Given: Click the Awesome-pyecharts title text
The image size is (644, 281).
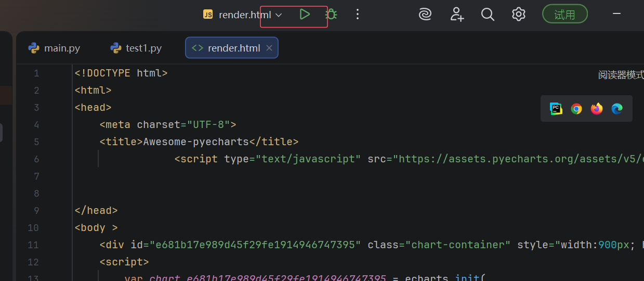Looking at the screenshot, I should pyautogui.click(x=196, y=142).
